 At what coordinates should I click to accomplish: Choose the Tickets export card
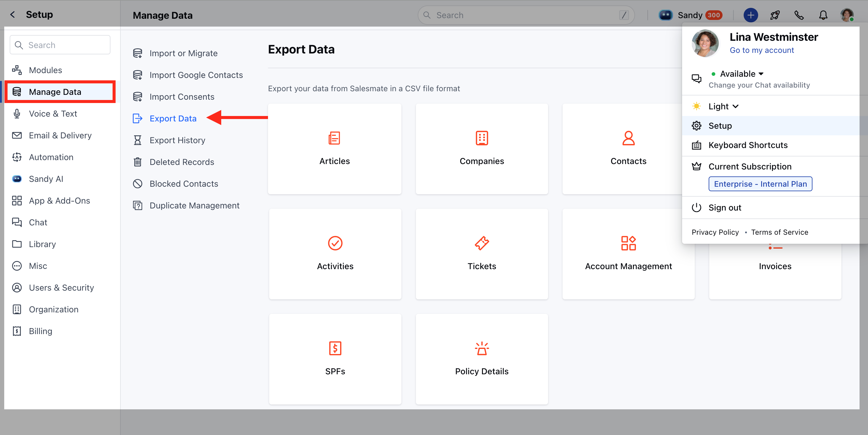pyautogui.click(x=482, y=254)
